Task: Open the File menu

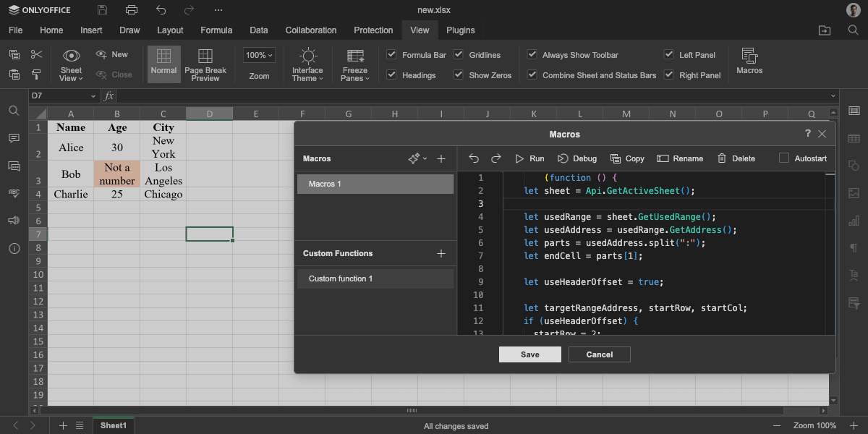Action: pos(15,30)
